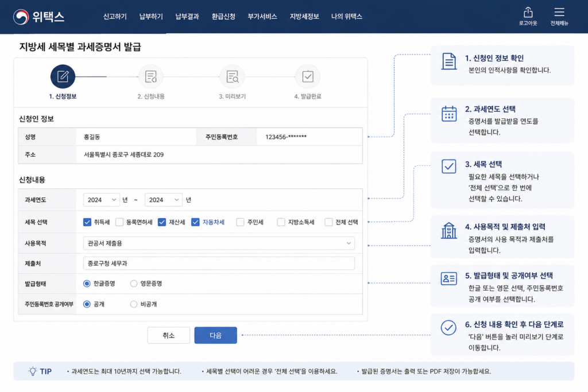
Task: Open the end 과세연도 2024 dropdown
Action: pyautogui.click(x=163, y=200)
